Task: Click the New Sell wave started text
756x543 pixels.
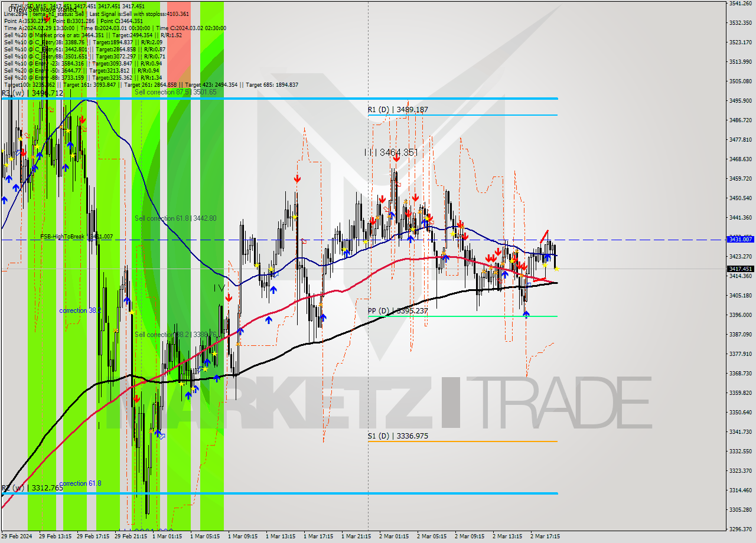Action: point(43,9)
